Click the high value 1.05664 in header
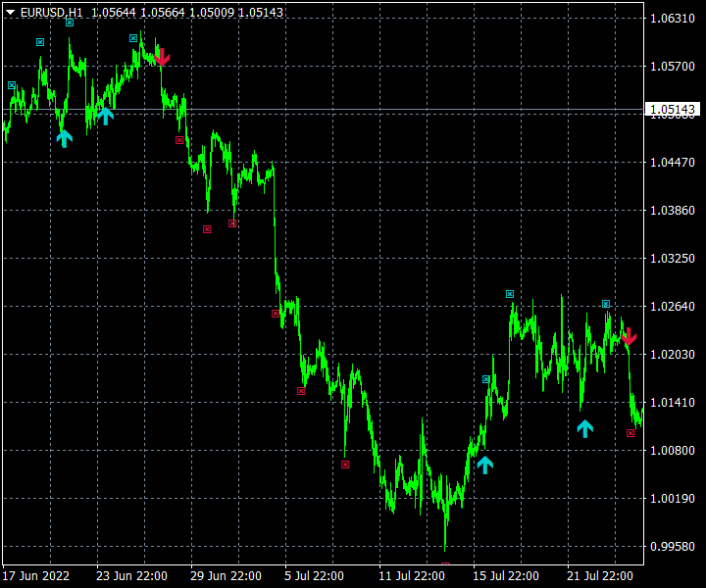Viewport: 706px width, 588px height. click(x=163, y=13)
